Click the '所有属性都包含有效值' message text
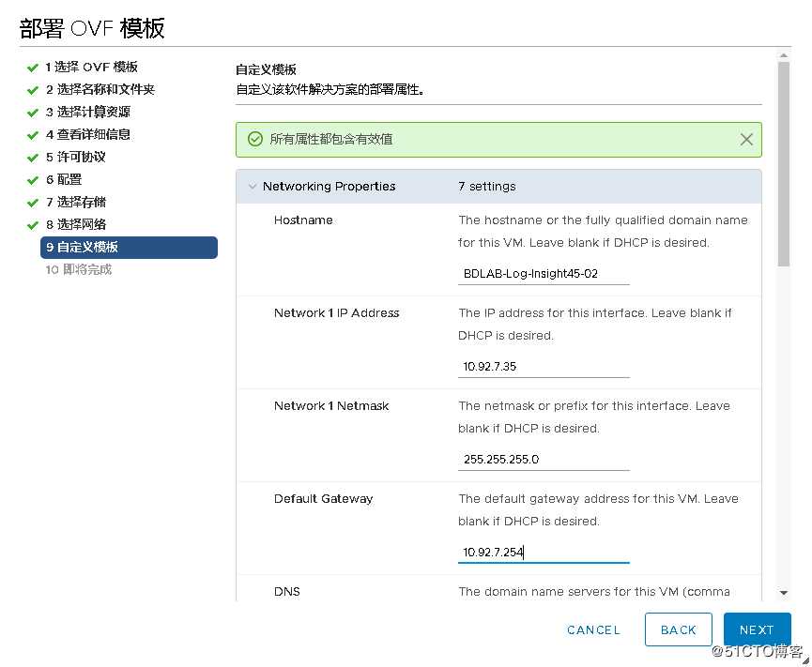Image resolution: width=812 pixels, height=667 pixels. coord(331,139)
